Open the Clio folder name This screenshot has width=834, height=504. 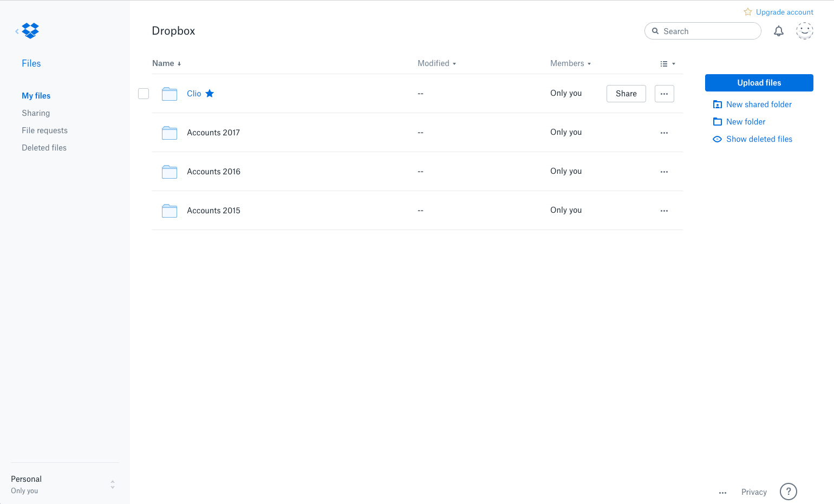[194, 94]
